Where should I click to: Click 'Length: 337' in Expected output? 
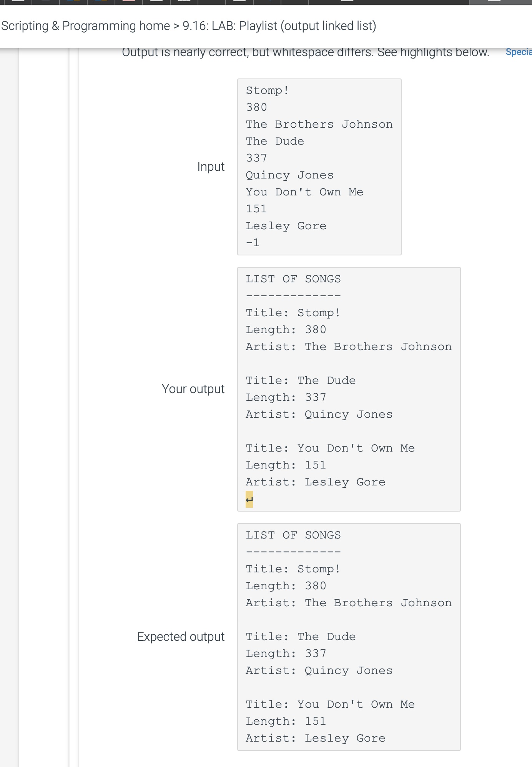286,654
